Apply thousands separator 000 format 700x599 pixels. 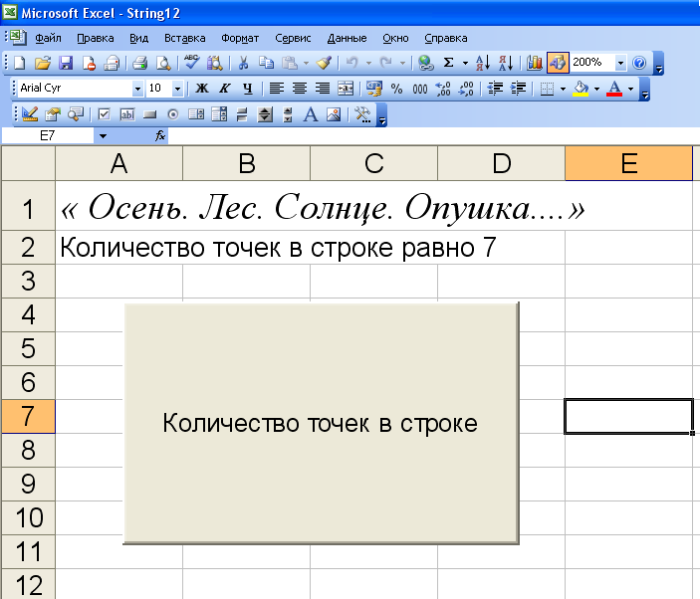click(420, 89)
